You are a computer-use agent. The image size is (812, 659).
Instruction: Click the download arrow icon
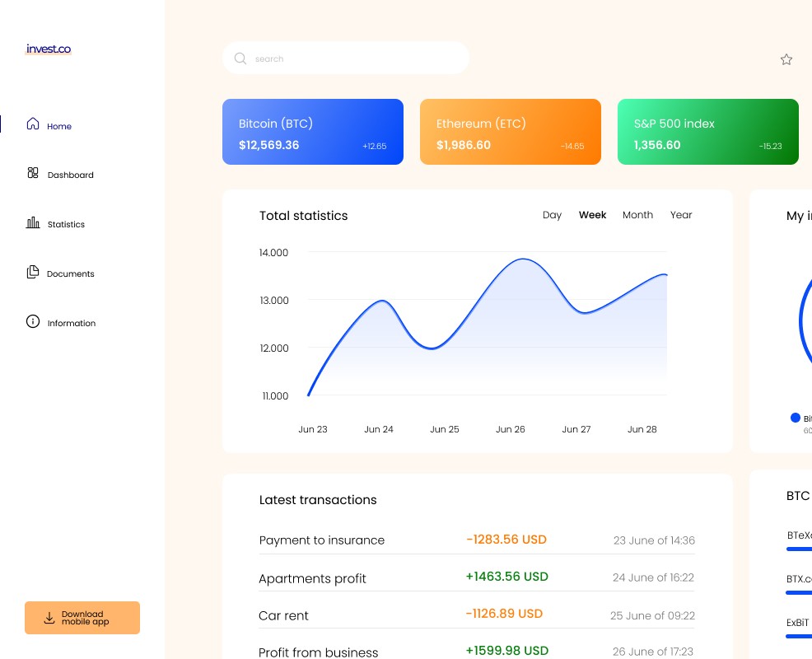point(49,618)
